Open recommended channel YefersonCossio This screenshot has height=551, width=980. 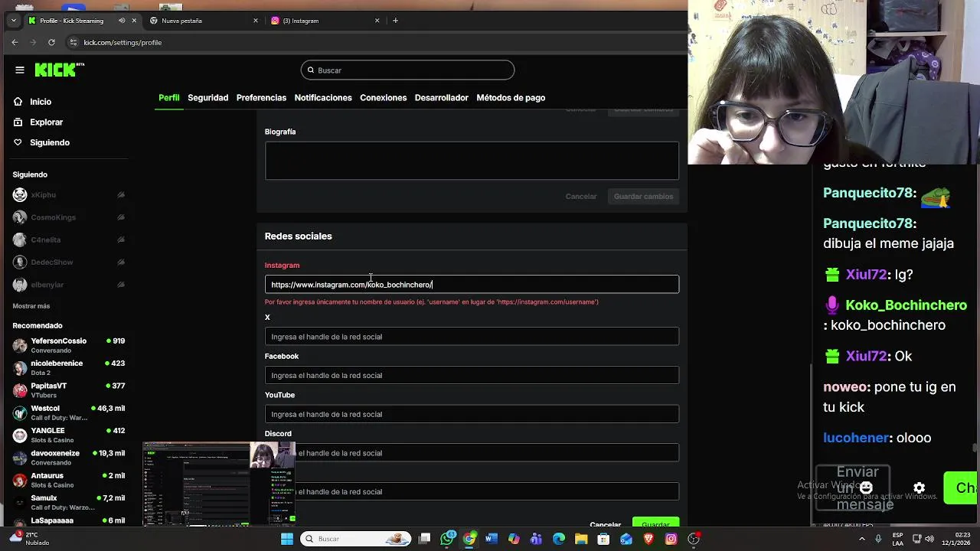69,345
